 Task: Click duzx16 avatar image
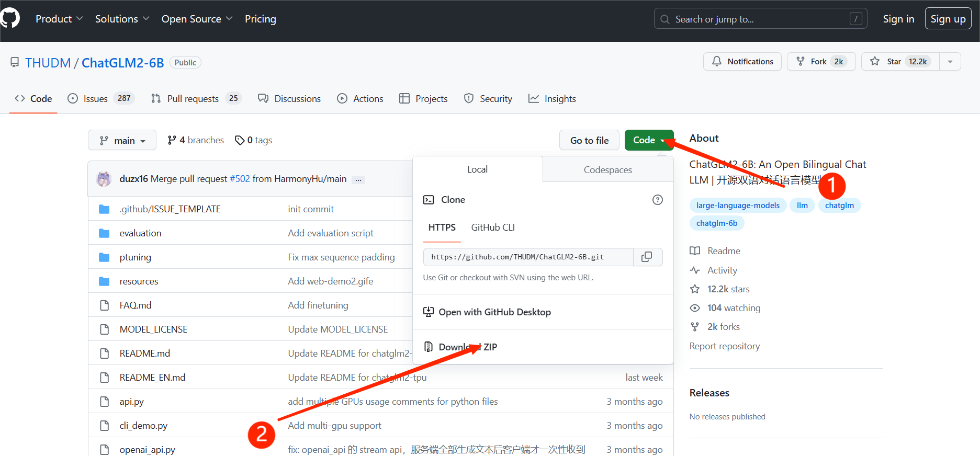(x=104, y=179)
